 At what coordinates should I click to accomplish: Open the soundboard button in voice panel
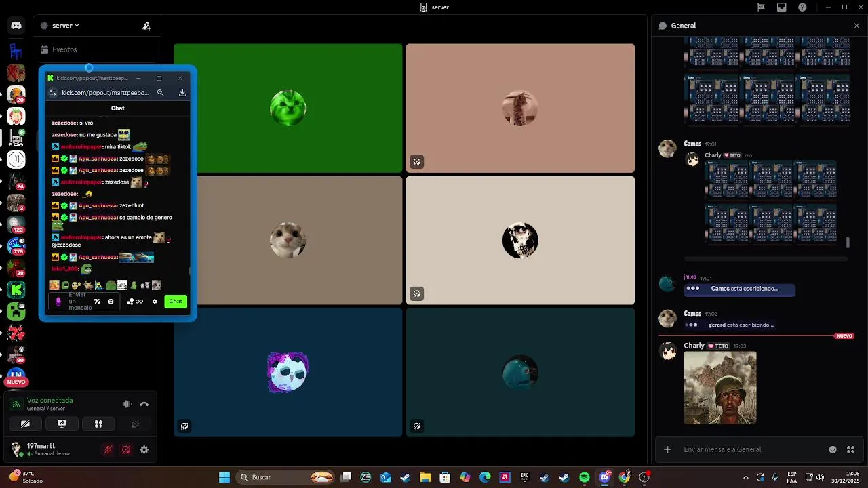pos(135,424)
